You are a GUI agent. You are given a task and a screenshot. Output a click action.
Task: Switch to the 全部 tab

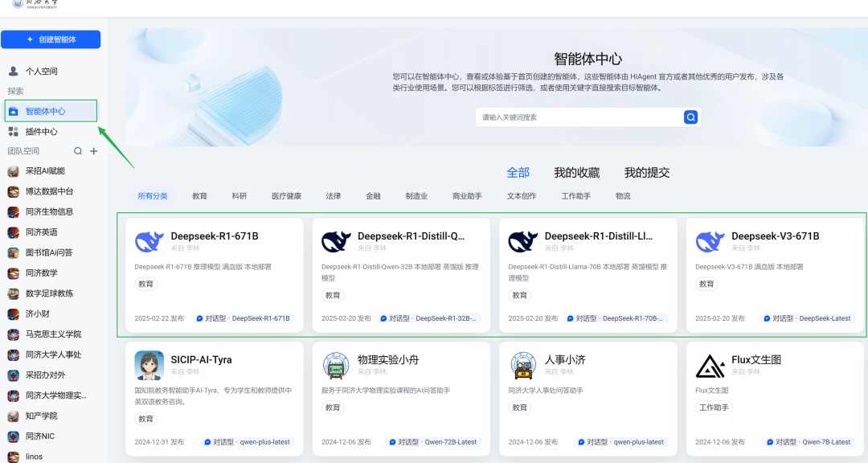(x=518, y=173)
